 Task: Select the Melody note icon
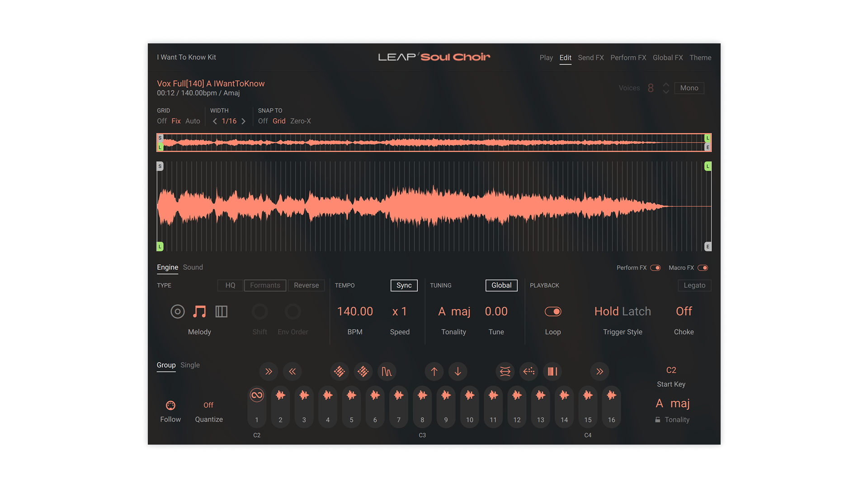pyautogui.click(x=199, y=311)
